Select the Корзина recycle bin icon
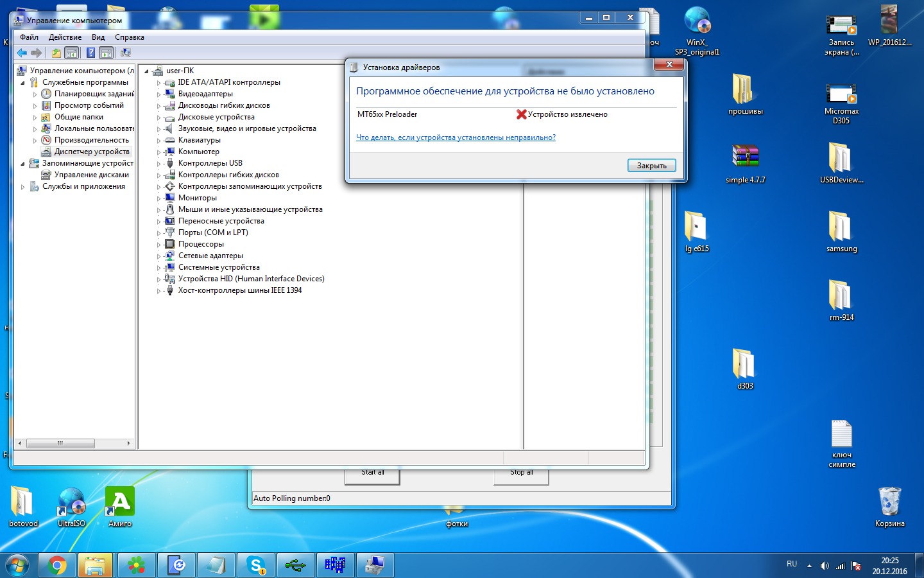Screen dimensions: 924x578 [889, 502]
